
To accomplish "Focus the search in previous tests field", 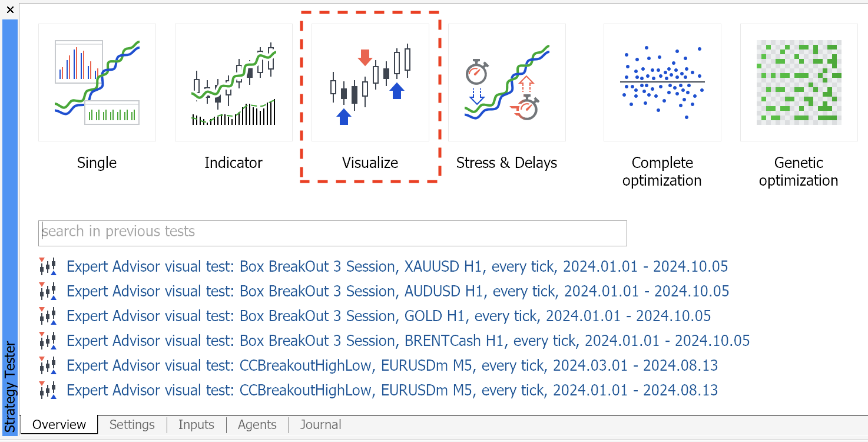I will [x=332, y=233].
